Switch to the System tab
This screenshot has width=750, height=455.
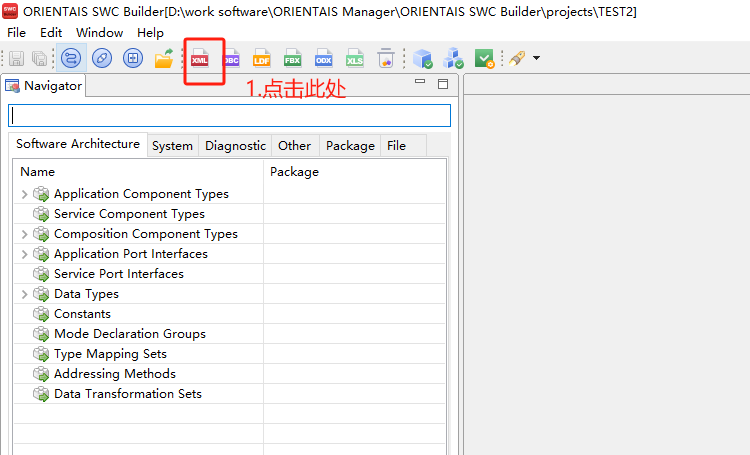point(172,146)
